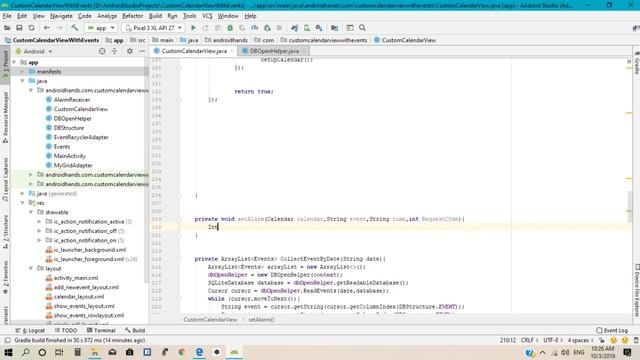Click the UTF-8 encoding in status bar
Viewport: 640px width, 360px height.
(x=553, y=340)
